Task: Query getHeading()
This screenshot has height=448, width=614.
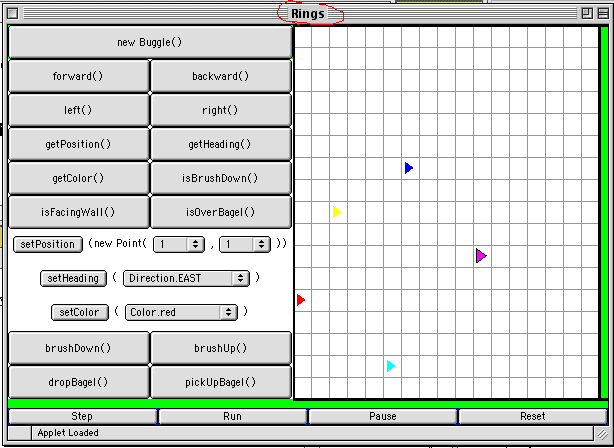Action: pos(220,144)
